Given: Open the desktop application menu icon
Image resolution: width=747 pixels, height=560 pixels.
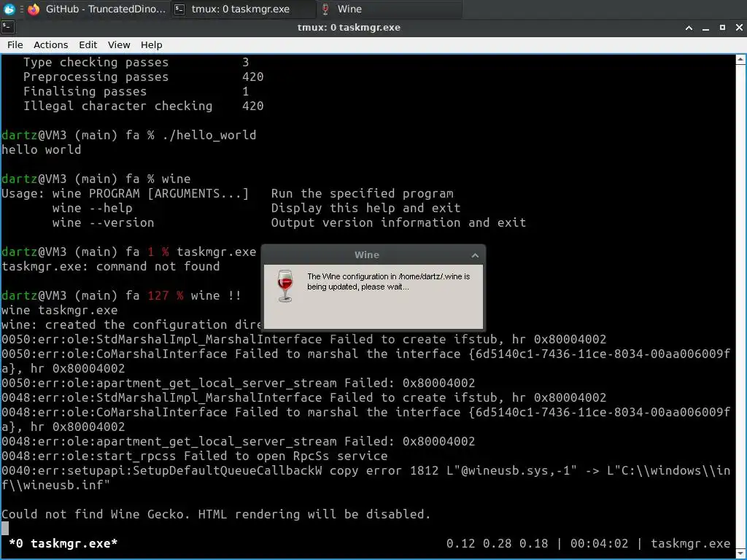Looking at the screenshot, I should tap(9, 9).
